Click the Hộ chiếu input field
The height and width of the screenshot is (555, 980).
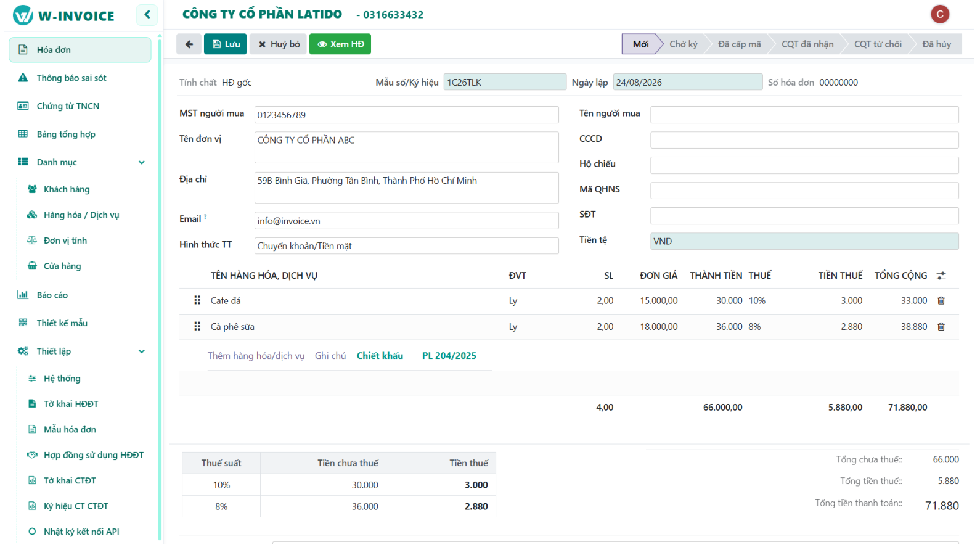(804, 165)
